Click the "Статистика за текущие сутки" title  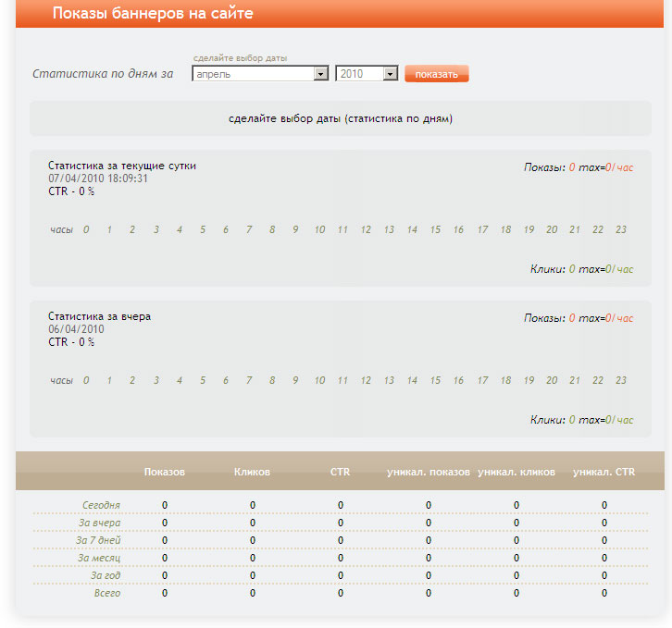pyautogui.click(x=122, y=166)
